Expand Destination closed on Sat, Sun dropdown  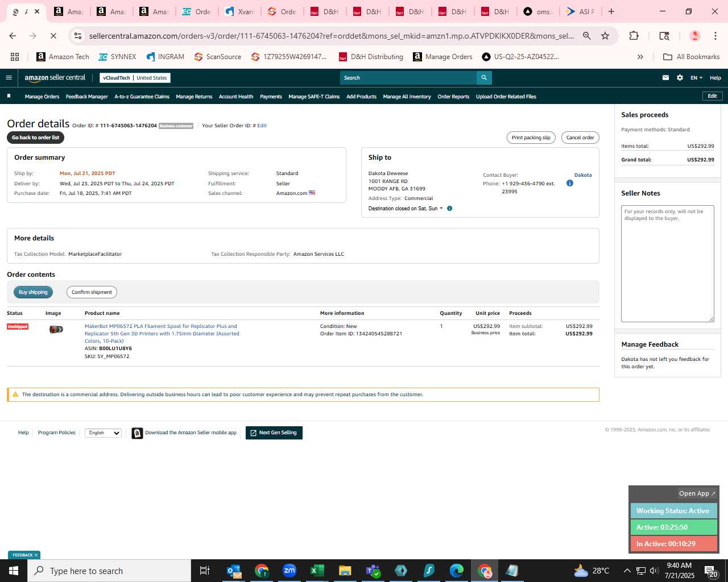pos(406,209)
